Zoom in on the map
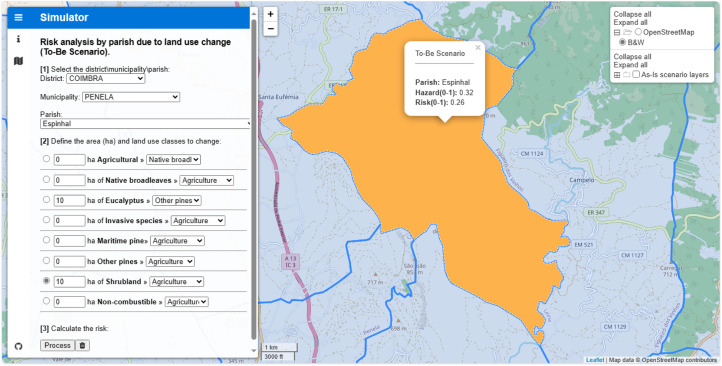The image size is (722, 366). [x=270, y=14]
